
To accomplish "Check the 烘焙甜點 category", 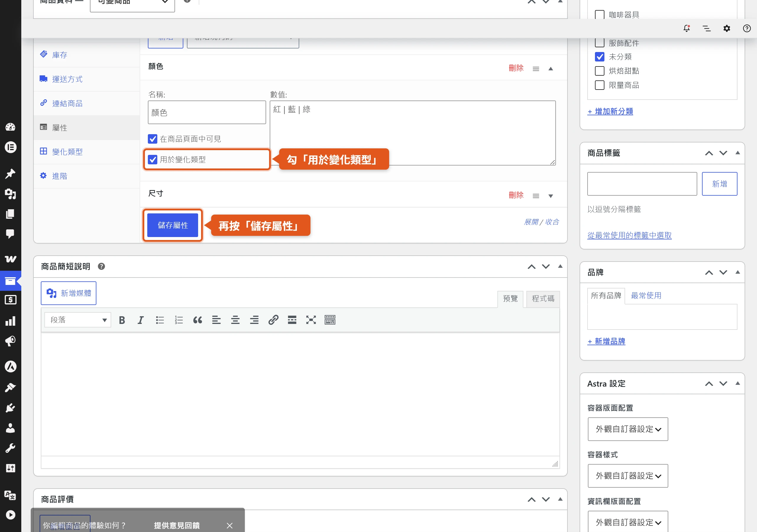I will (599, 71).
